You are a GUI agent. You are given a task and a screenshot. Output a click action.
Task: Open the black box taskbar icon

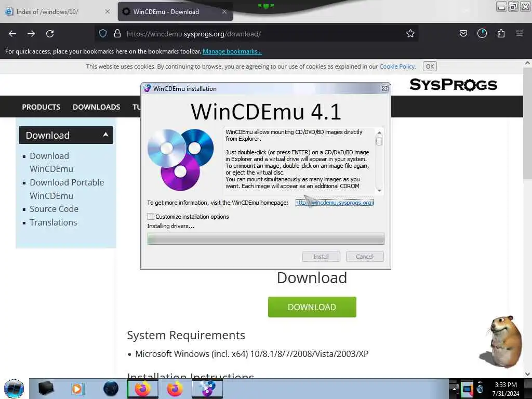(x=46, y=389)
